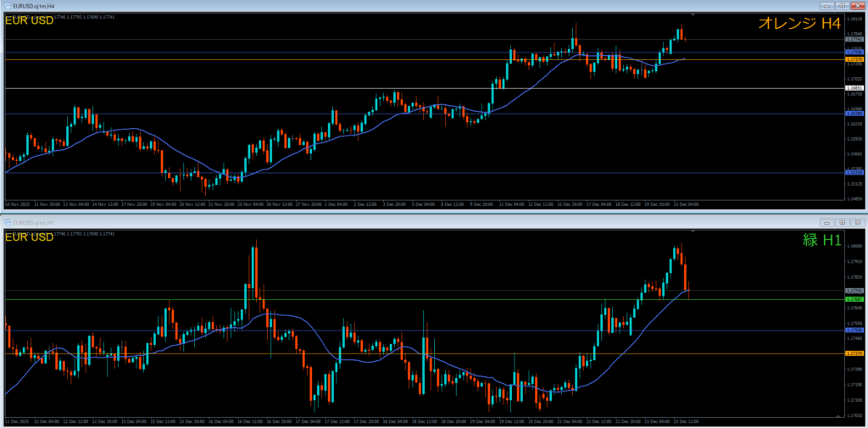Click the yellow 'EUR USD' label in the H4 chart

(30, 20)
